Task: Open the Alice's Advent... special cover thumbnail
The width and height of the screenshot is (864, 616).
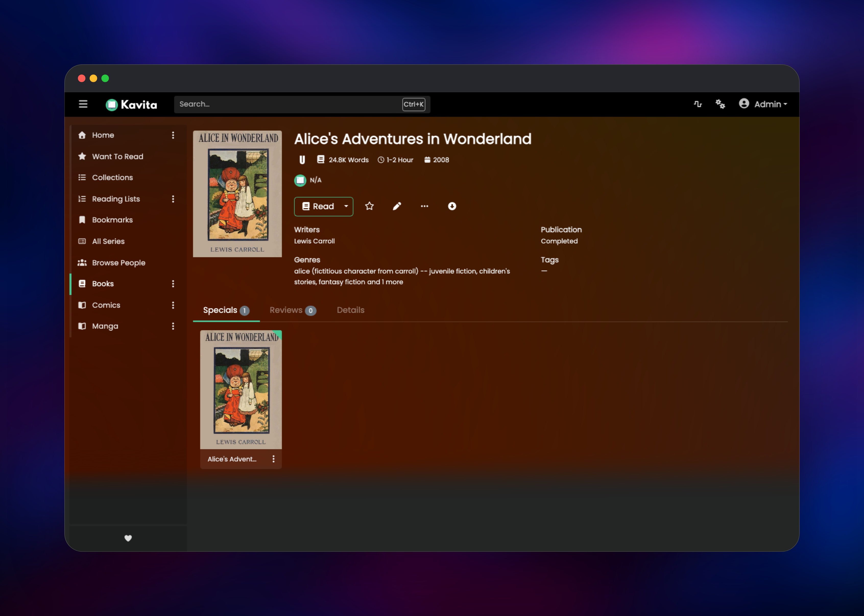Action: coord(241,389)
